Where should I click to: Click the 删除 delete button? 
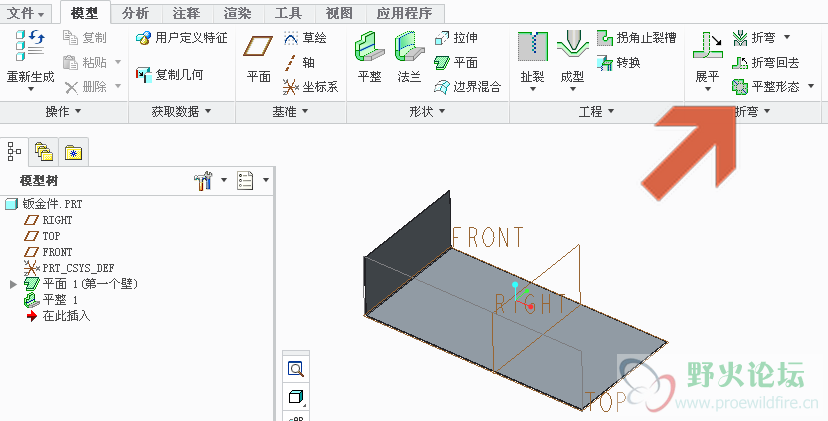(x=84, y=87)
